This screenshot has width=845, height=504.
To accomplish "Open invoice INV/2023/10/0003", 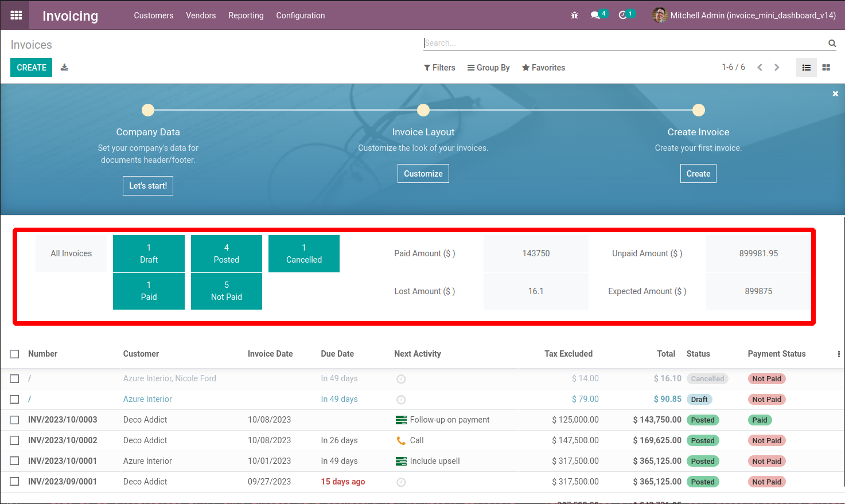I will [x=63, y=420].
